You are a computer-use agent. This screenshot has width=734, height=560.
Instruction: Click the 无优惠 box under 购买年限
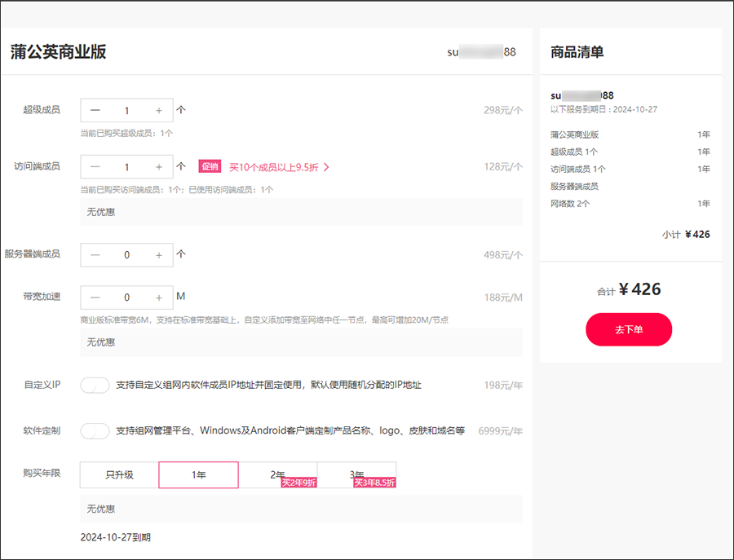(302, 509)
